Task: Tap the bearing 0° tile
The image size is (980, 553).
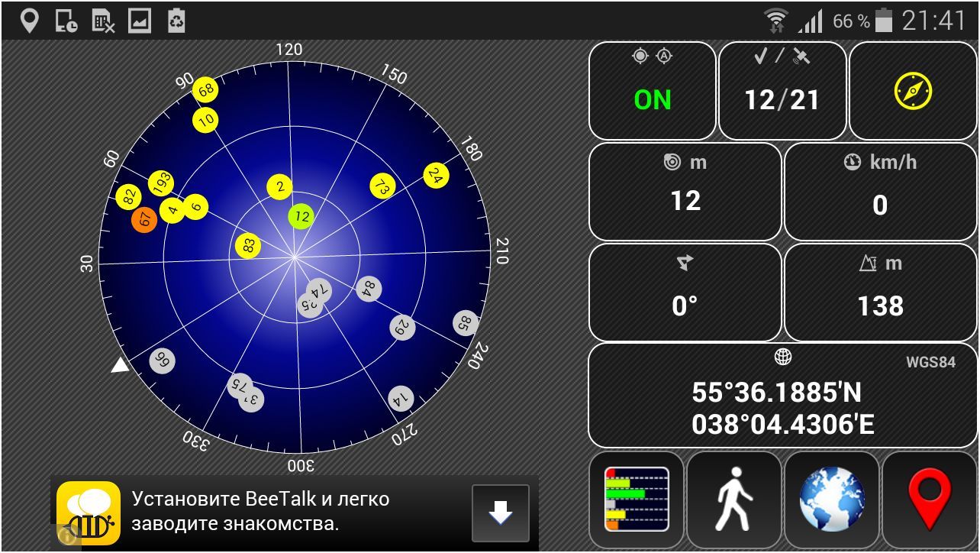Action: (685, 293)
